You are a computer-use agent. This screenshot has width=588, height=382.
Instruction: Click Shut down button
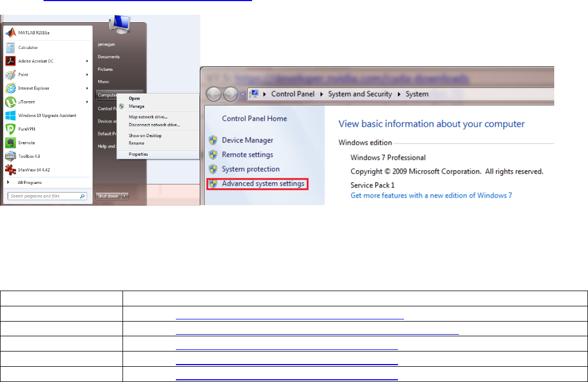pyautogui.click(x=108, y=196)
